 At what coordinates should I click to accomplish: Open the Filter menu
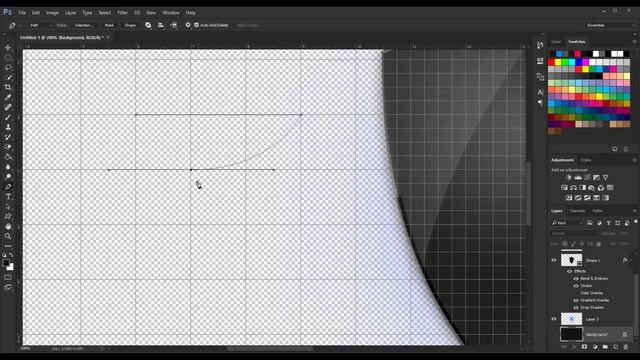tap(122, 13)
